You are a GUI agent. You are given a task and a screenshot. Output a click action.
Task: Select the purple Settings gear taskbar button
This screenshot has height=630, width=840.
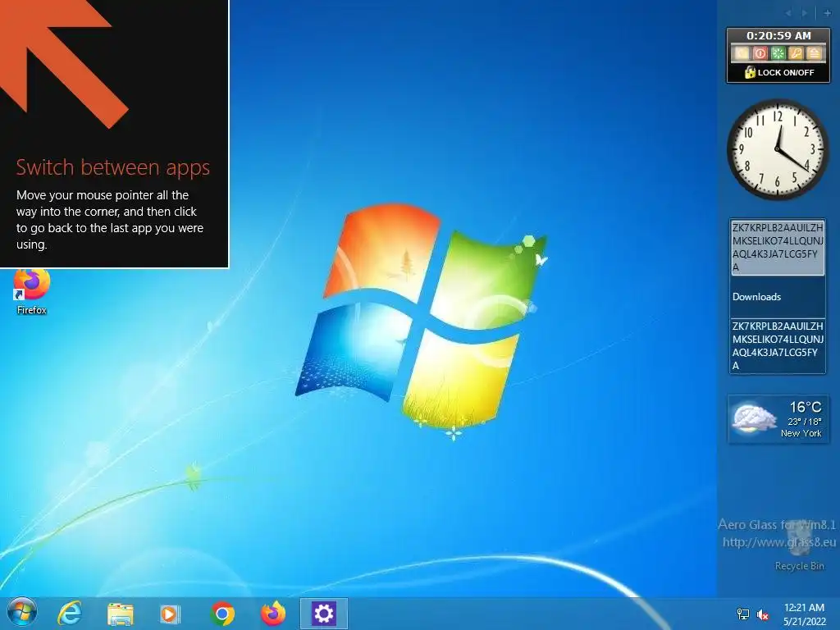point(323,614)
